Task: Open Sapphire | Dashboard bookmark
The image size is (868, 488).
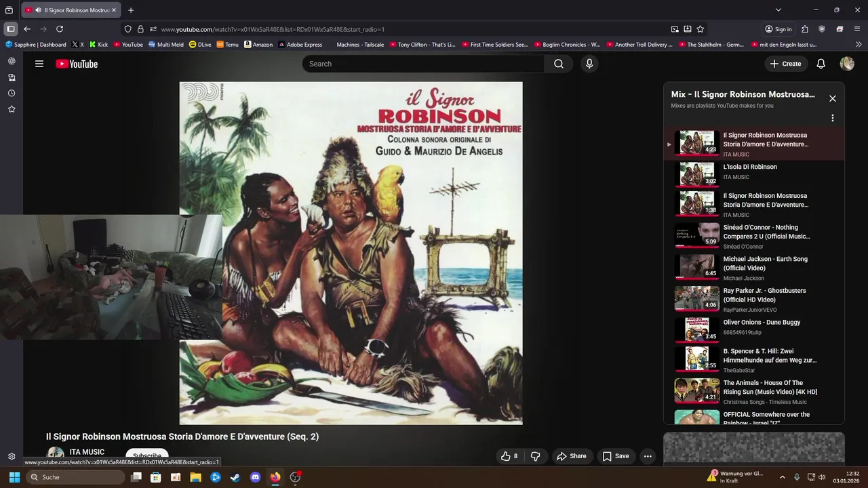Action: click(36, 45)
